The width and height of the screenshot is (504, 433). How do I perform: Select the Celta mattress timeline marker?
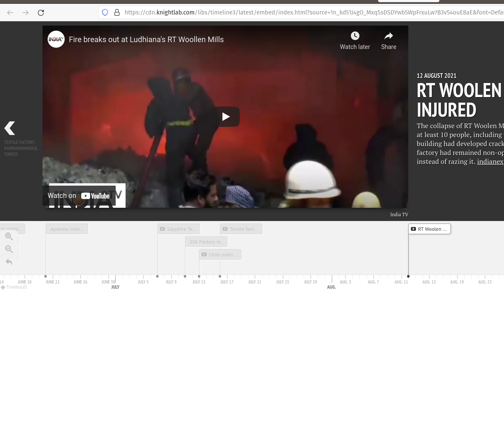click(x=220, y=255)
